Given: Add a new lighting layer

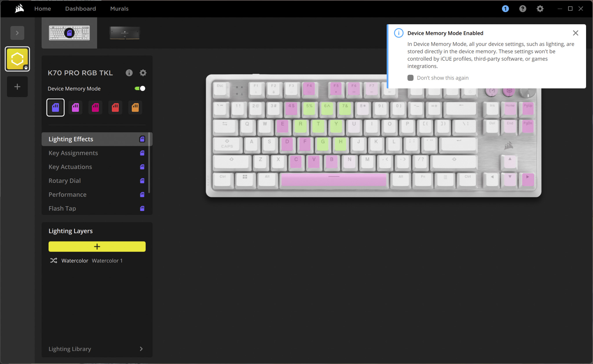Looking at the screenshot, I should (97, 246).
